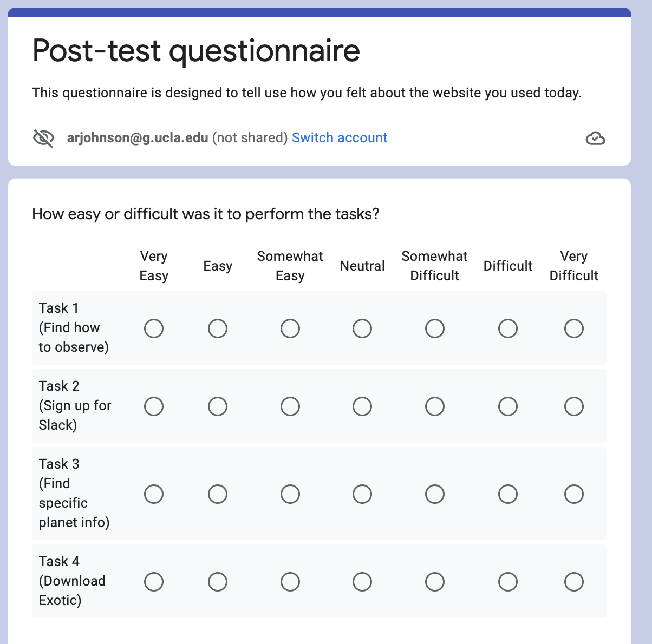The width and height of the screenshot is (652, 644).
Task: Mark Task 4 as Difficult
Action: [508, 582]
